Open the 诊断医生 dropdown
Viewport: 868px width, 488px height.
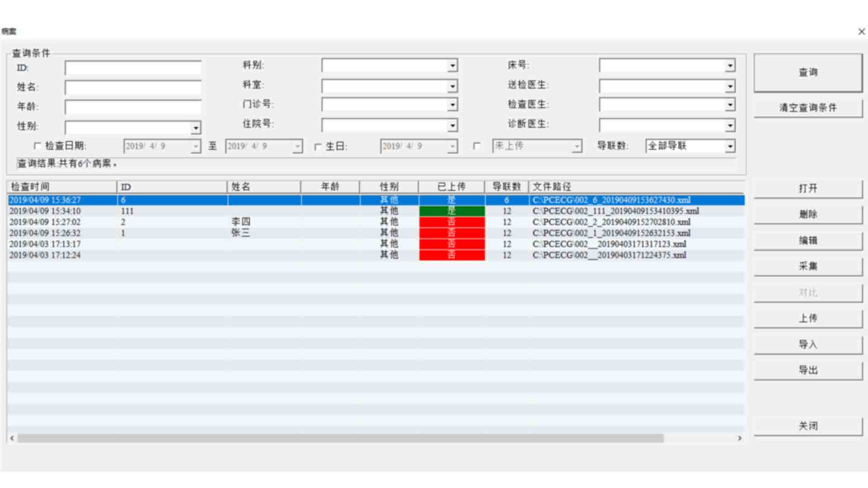pos(730,125)
